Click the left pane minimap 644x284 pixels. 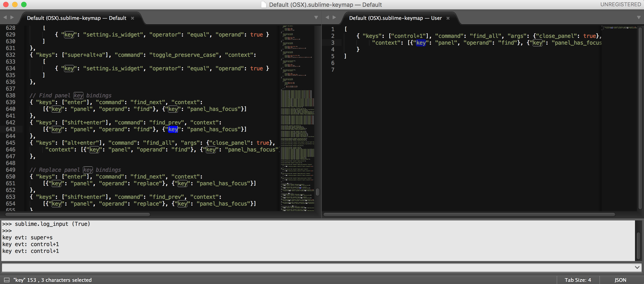tap(297, 118)
